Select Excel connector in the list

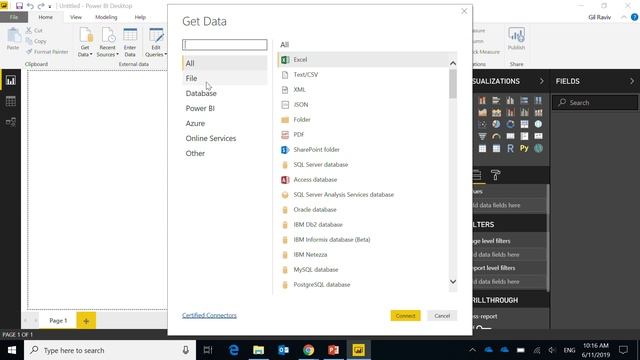[x=363, y=60]
